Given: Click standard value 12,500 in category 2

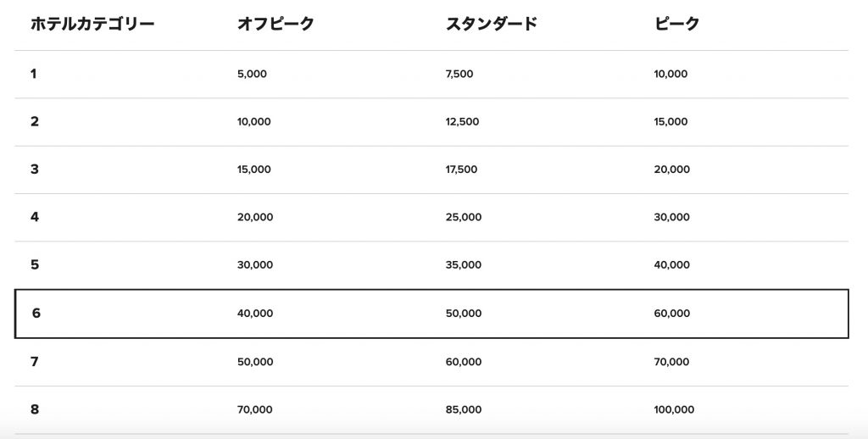Looking at the screenshot, I should pyautogui.click(x=462, y=122).
